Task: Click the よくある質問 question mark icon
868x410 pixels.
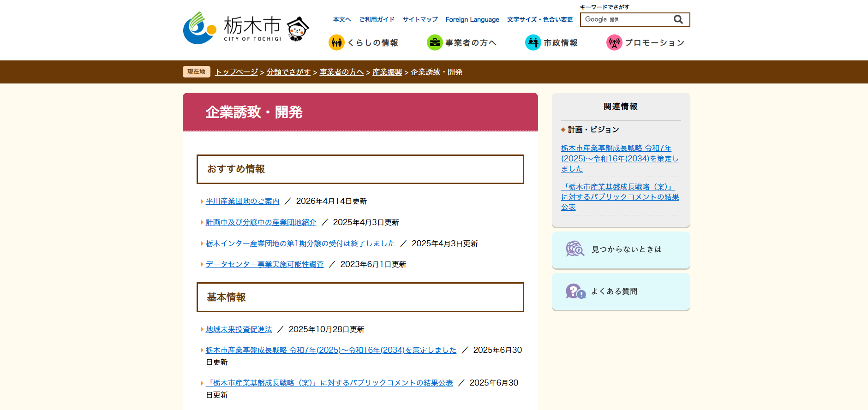Action: click(575, 291)
